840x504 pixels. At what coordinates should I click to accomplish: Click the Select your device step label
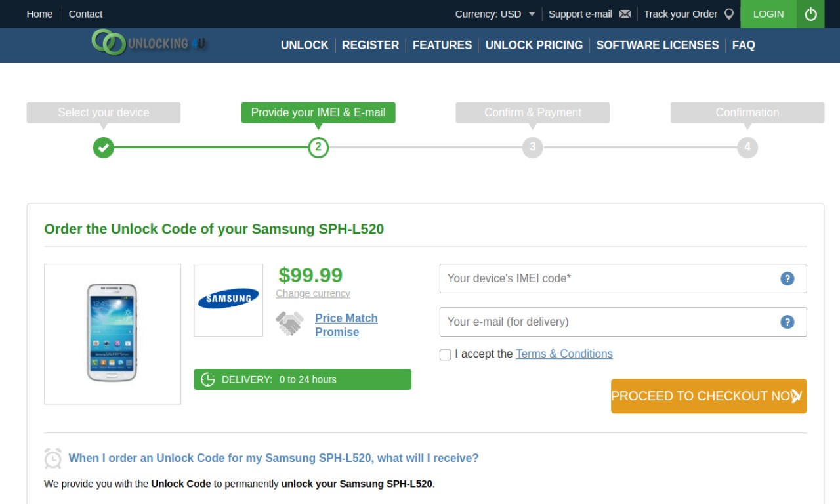[104, 112]
